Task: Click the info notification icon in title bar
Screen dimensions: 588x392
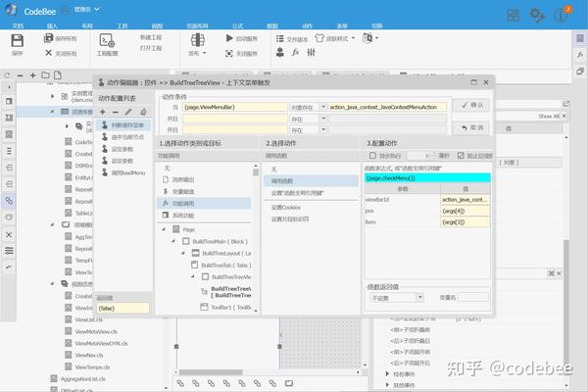Action: click(x=561, y=15)
